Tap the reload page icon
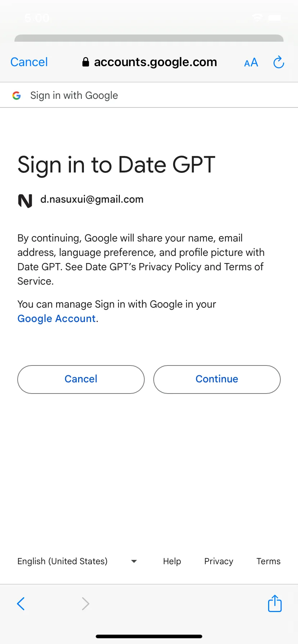Image resolution: width=298 pixels, height=644 pixels. [x=279, y=62]
